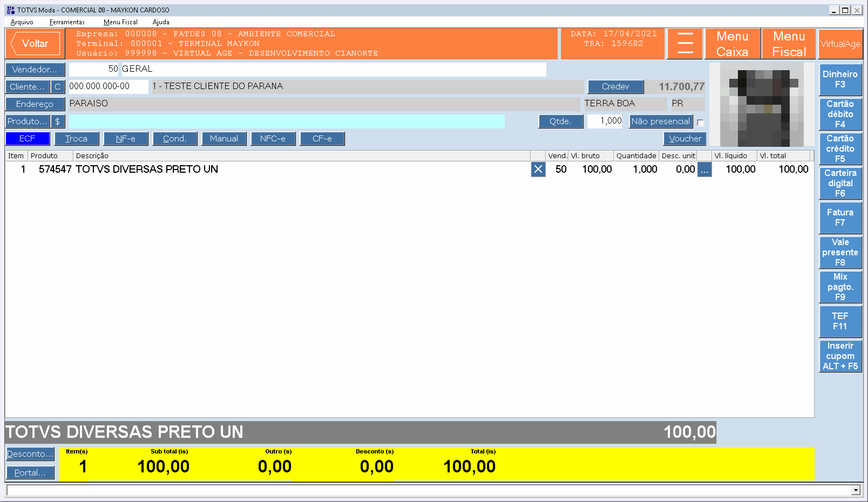Screen dimensions: 868x502
Task: Click the Não presencial button
Action: coord(661,121)
